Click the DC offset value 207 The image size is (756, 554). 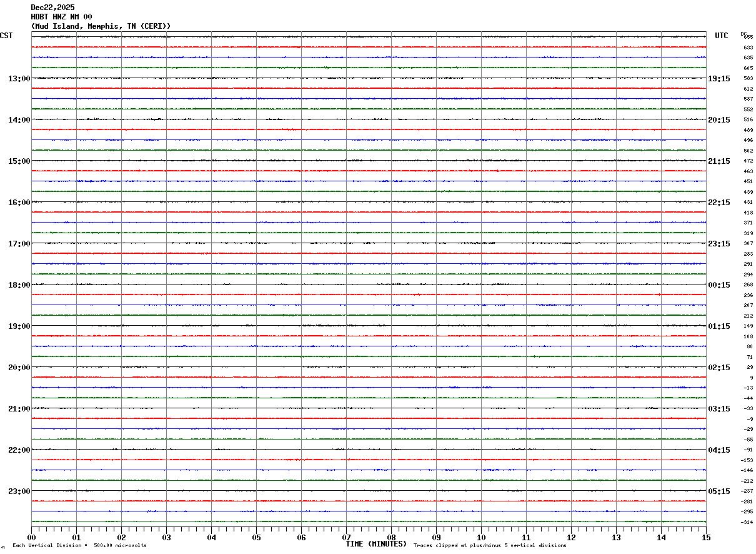point(749,306)
